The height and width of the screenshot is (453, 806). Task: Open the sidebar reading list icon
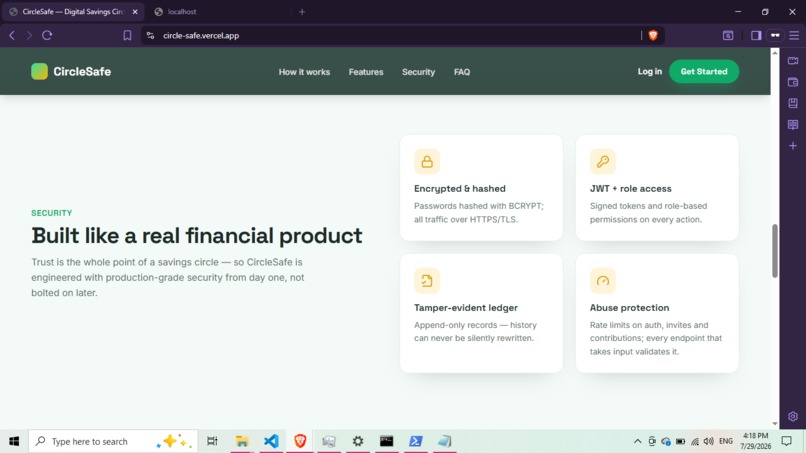tap(793, 124)
